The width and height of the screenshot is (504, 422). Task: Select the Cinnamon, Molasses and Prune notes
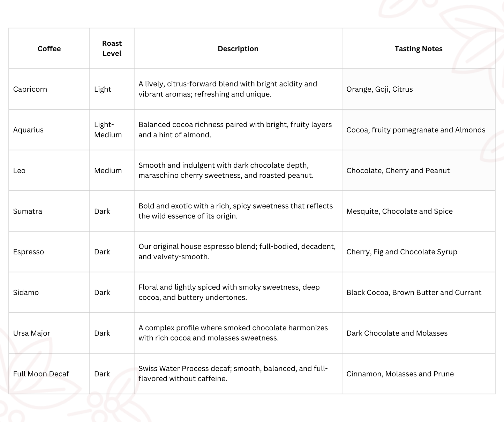[x=400, y=374]
